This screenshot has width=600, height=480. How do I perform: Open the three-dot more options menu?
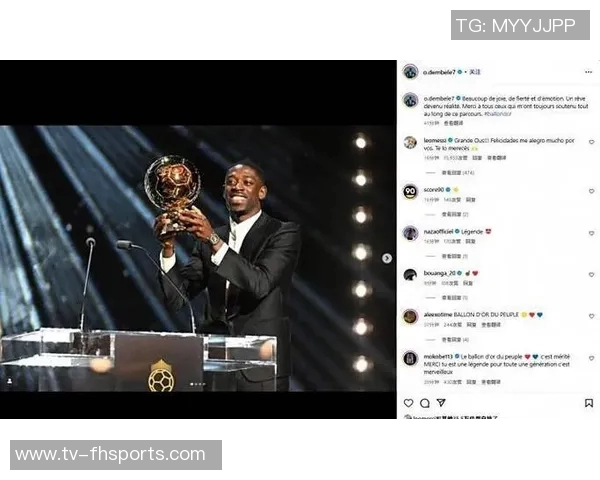(589, 72)
